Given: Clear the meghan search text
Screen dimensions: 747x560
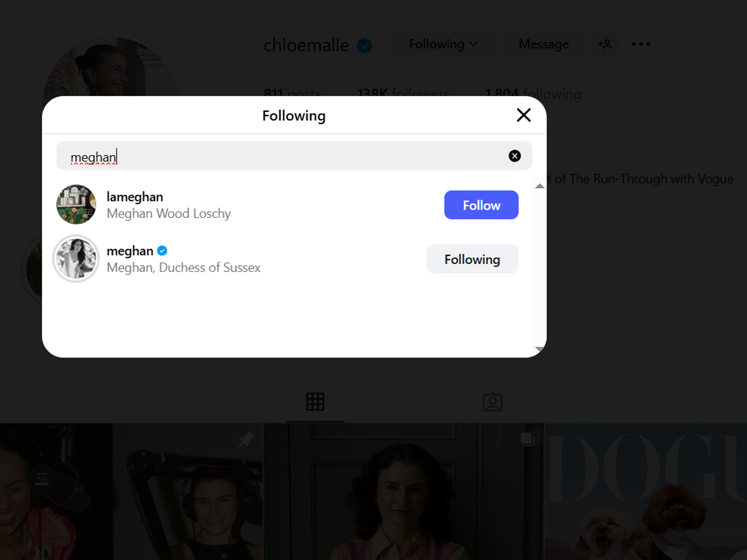Looking at the screenshot, I should tap(515, 156).
